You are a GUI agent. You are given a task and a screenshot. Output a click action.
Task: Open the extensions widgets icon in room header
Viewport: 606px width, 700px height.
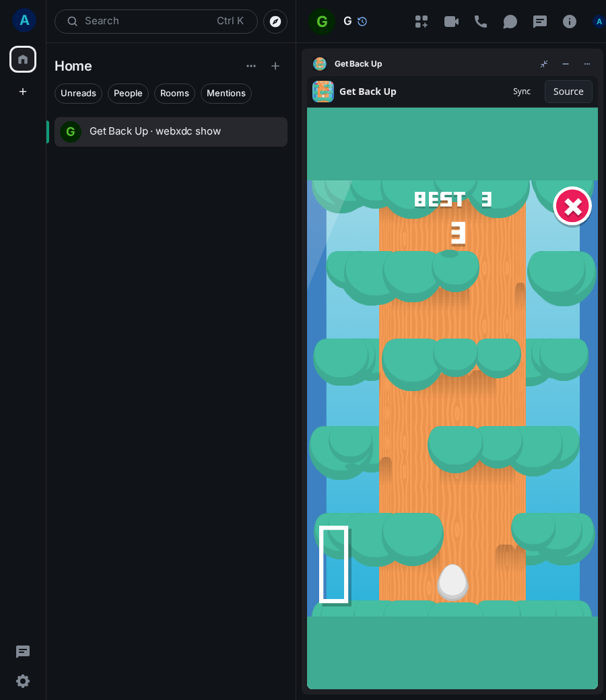(421, 22)
